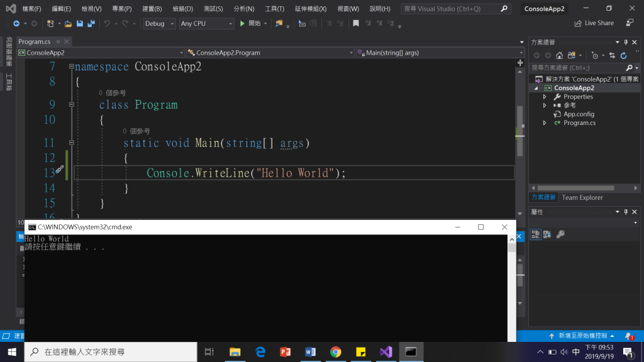Click the Solution Explorer horizontal scrollbar
Viewport: 644px width, 362px height.
point(576,188)
